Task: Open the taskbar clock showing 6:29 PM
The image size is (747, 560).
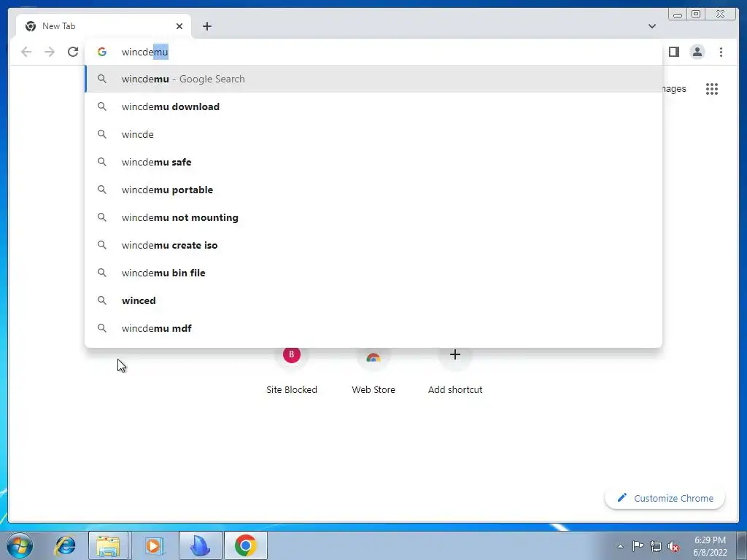Action: pos(710,546)
